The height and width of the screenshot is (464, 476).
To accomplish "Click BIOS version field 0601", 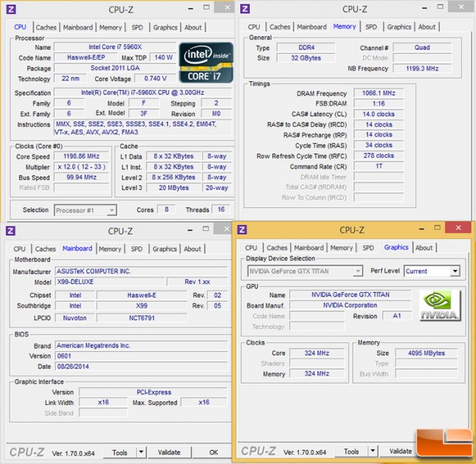I will [x=141, y=356].
